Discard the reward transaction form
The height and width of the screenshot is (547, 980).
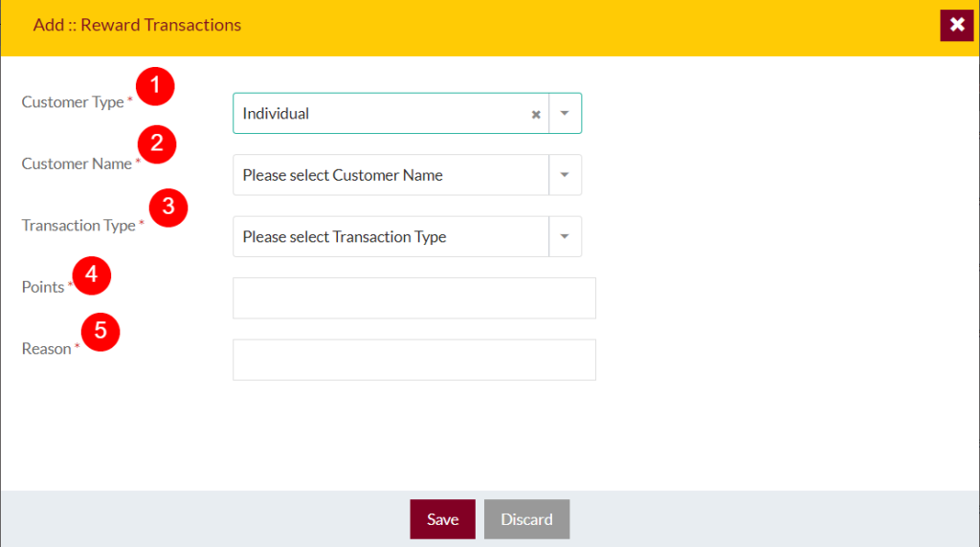pos(527,519)
